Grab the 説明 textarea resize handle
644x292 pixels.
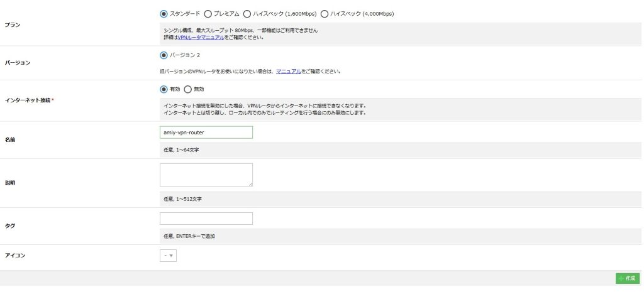click(x=250, y=184)
